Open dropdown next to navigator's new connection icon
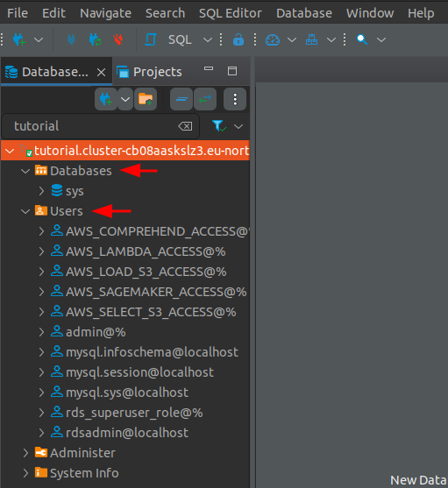Image resolution: width=448 pixels, height=488 pixels. coord(125,99)
